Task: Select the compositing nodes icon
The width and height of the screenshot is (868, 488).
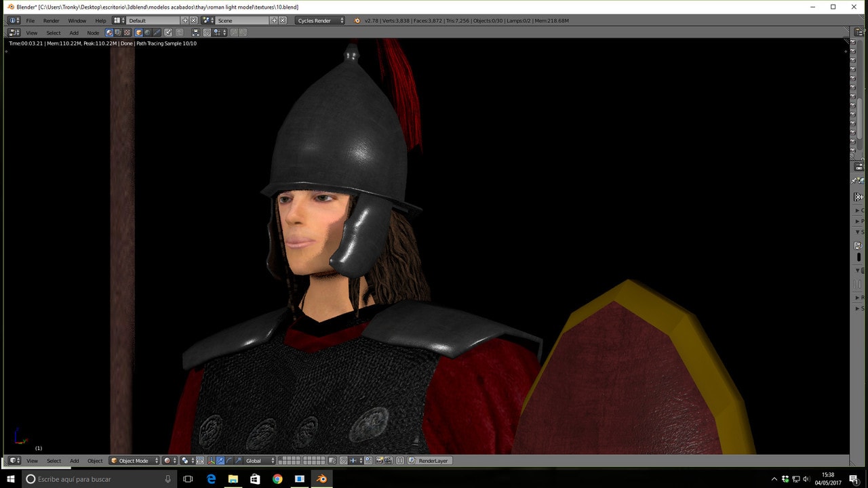Action: 118,33
